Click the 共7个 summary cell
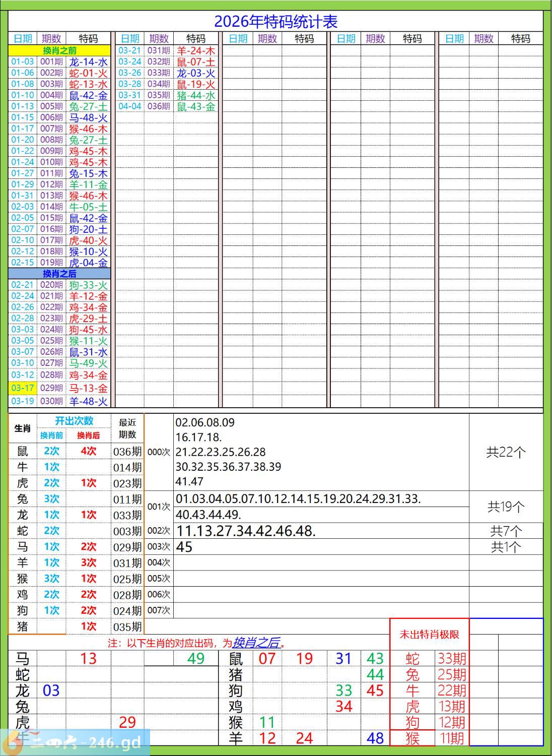Screen dimensions: 552x756 [506, 531]
